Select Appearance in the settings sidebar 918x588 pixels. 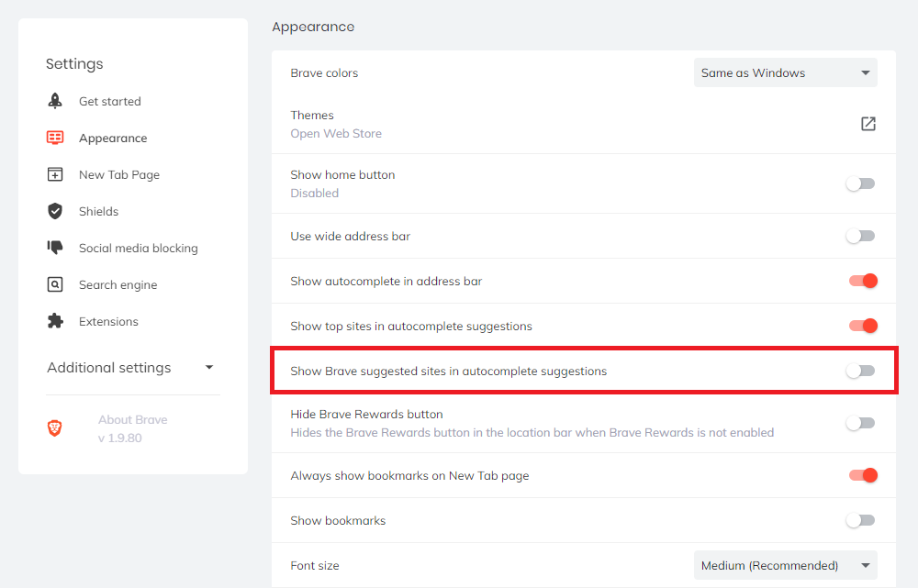pos(113,139)
